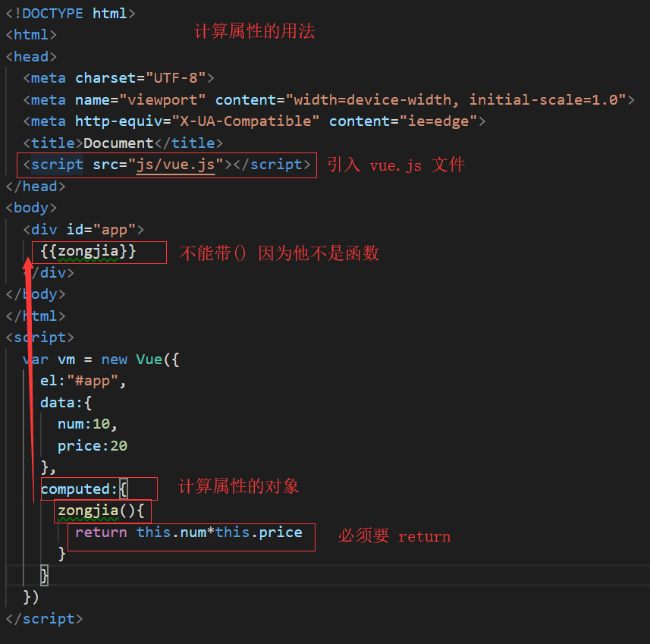Click the data:{ property line

click(66, 402)
